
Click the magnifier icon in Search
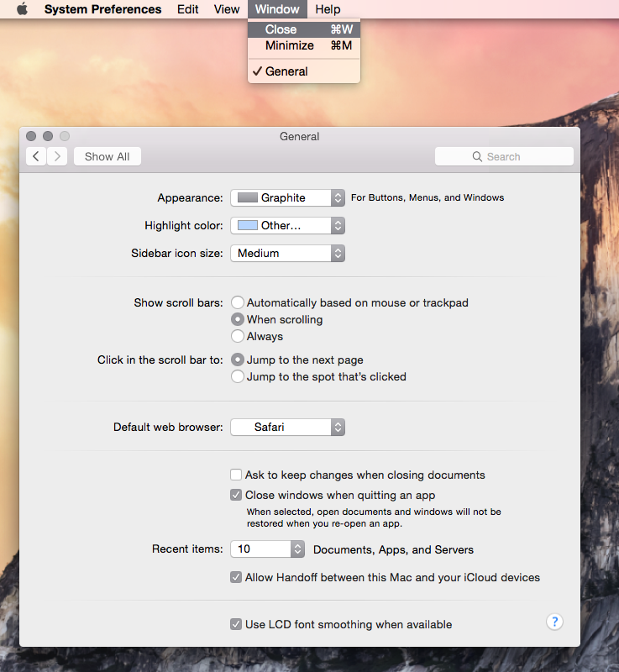477,156
